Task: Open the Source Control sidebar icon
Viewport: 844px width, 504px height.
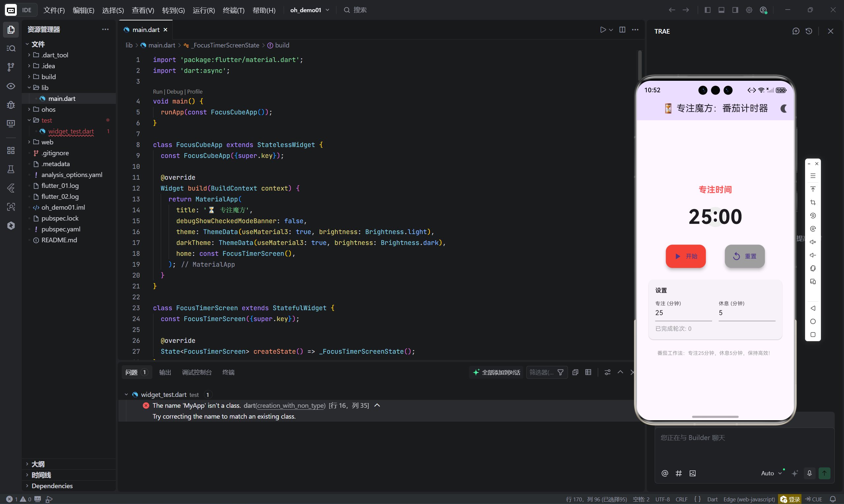Action: pos(11,67)
